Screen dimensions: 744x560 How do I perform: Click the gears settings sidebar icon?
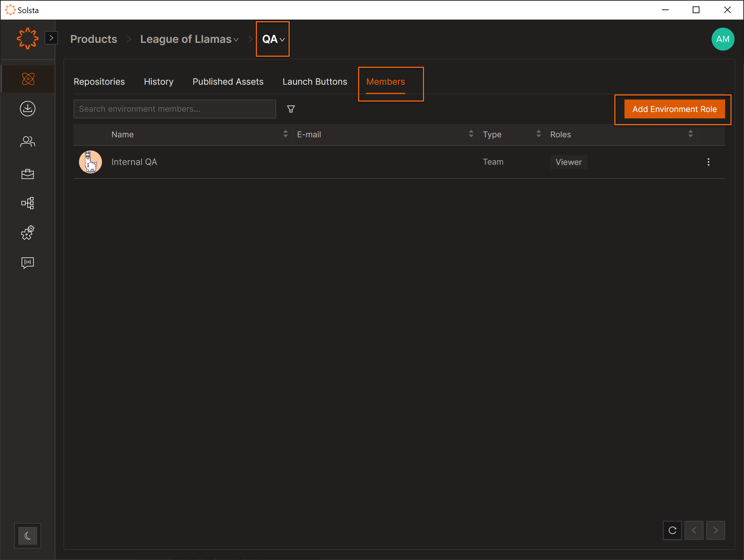pos(28,233)
